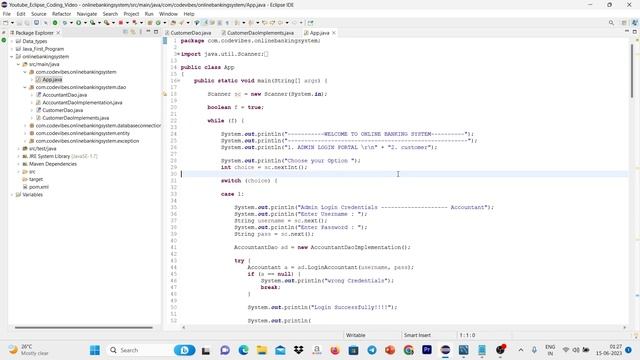Click the New file toolbar icon
Image resolution: width=640 pixels, height=360 pixels.
[5, 23]
